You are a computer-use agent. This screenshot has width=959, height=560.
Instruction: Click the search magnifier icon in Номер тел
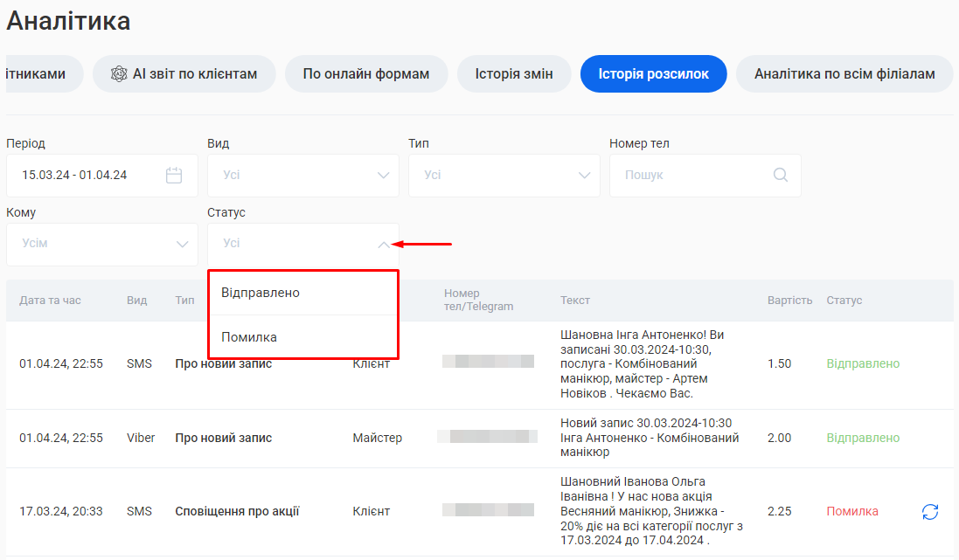pos(780,176)
